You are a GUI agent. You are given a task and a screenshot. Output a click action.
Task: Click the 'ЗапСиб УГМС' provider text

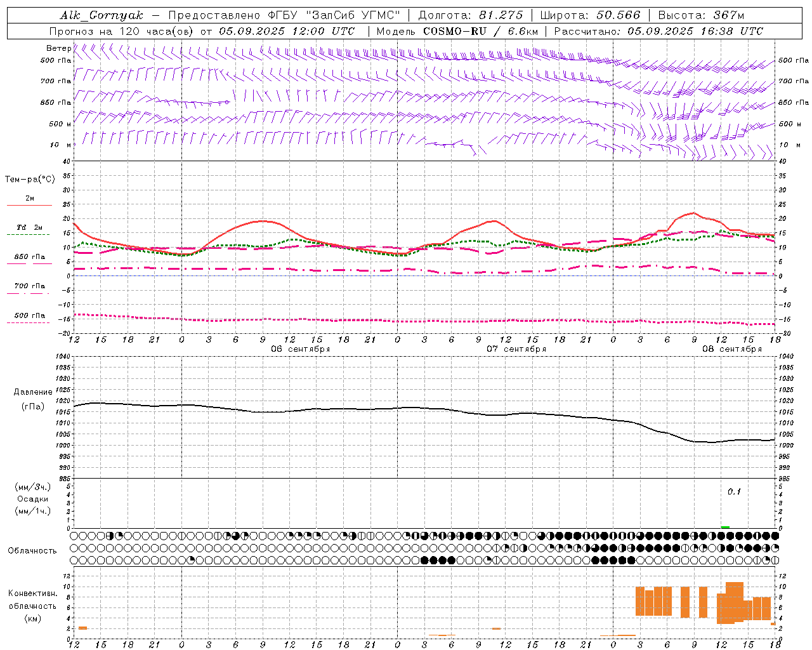[353, 15]
